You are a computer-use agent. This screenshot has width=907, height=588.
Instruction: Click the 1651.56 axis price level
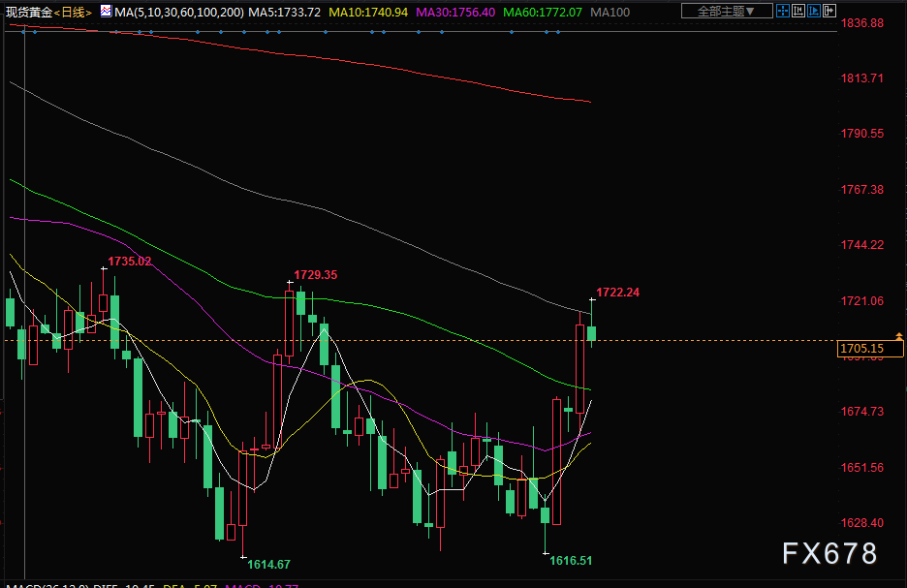click(861, 468)
